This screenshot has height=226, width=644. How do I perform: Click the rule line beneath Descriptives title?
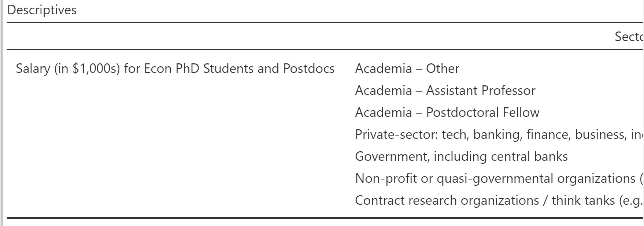click(325, 22)
